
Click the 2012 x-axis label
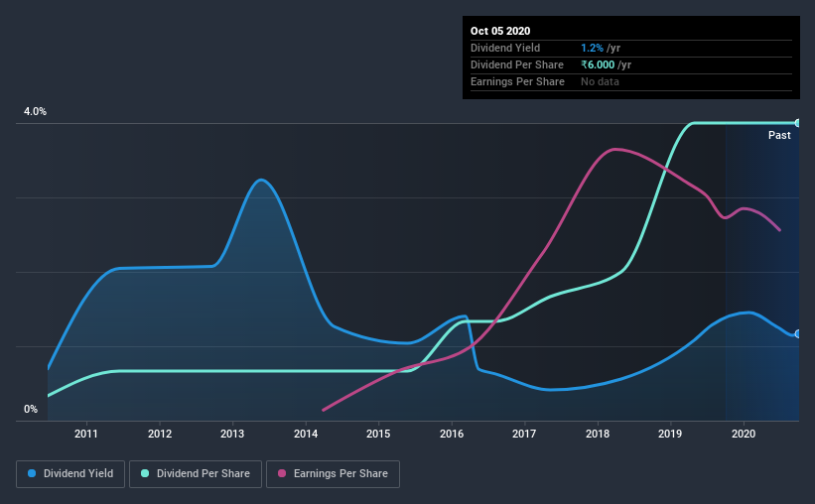point(160,434)
